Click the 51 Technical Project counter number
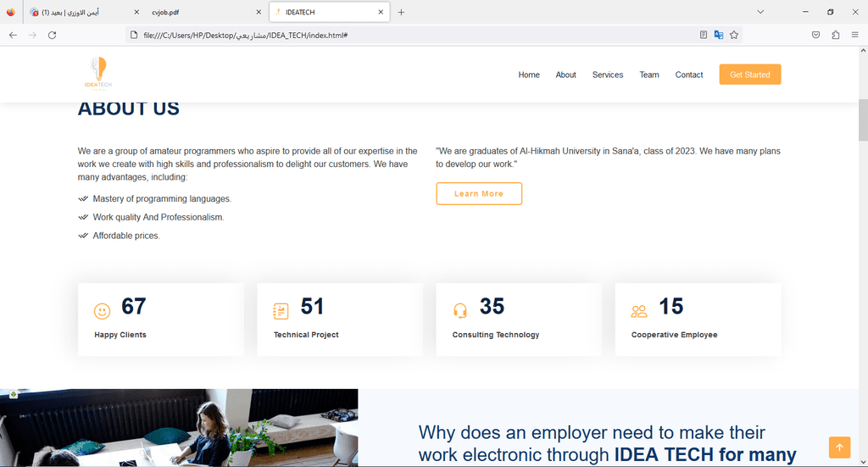Screen dimensions: 868x467 [312, 306]
